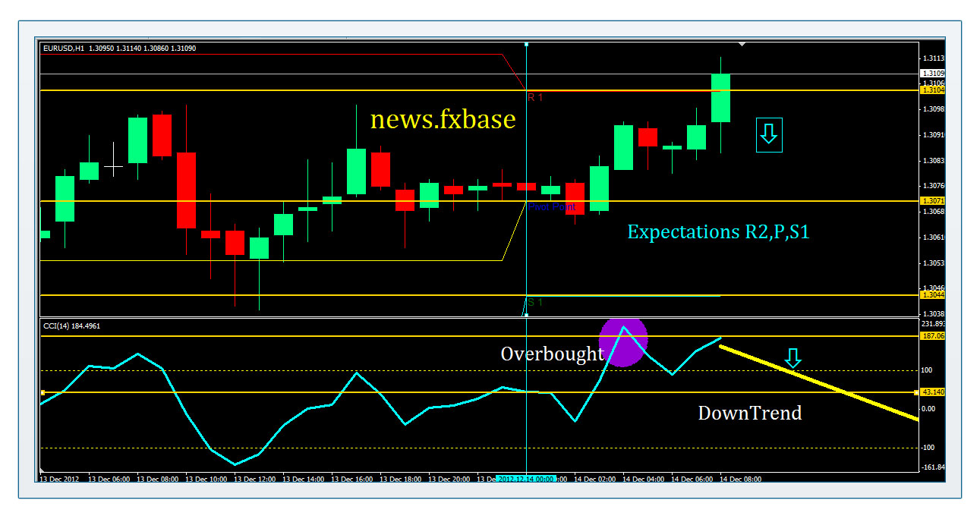Click the purple Overbought circle marker
Screen dimensions: 980x519
click(623, 341)
